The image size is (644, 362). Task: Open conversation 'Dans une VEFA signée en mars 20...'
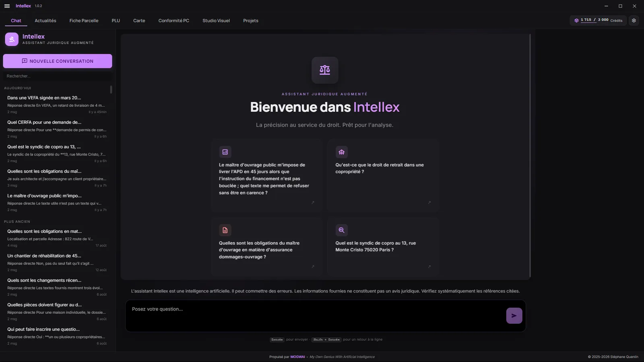point(57,105)
